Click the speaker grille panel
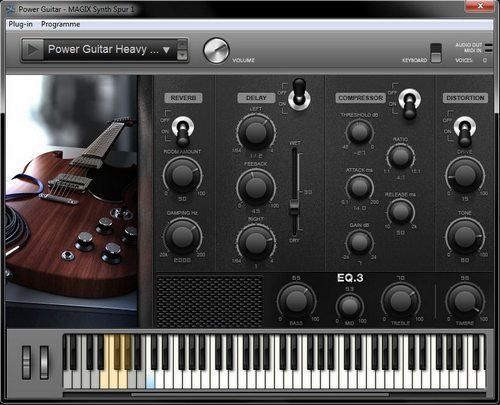Screen dimensions: 500x405 click(210, 301)
